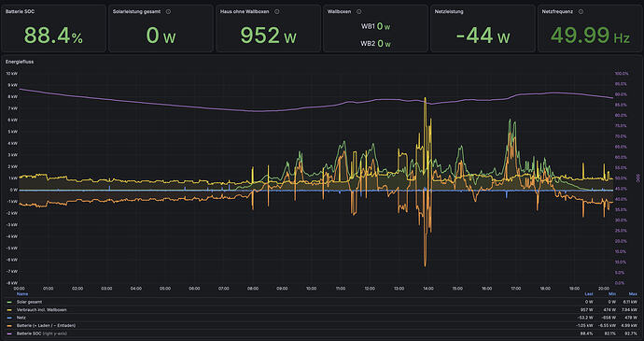Image resolution: width=644 pixels, height=341 pixels.
Task: Click the 6.11 kW max value for Solar gesamt
Action: coord(630,302)
